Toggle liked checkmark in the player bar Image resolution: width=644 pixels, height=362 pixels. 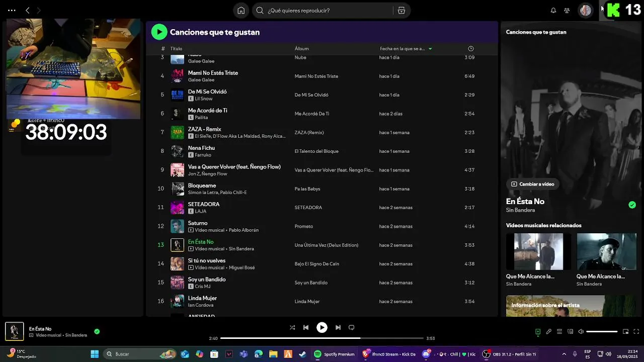[97, 332]
